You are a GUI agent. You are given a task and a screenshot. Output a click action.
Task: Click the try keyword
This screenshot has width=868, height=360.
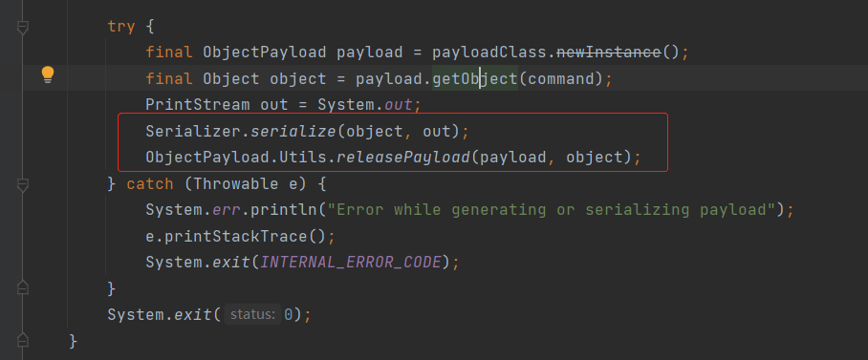pos(121,27)
